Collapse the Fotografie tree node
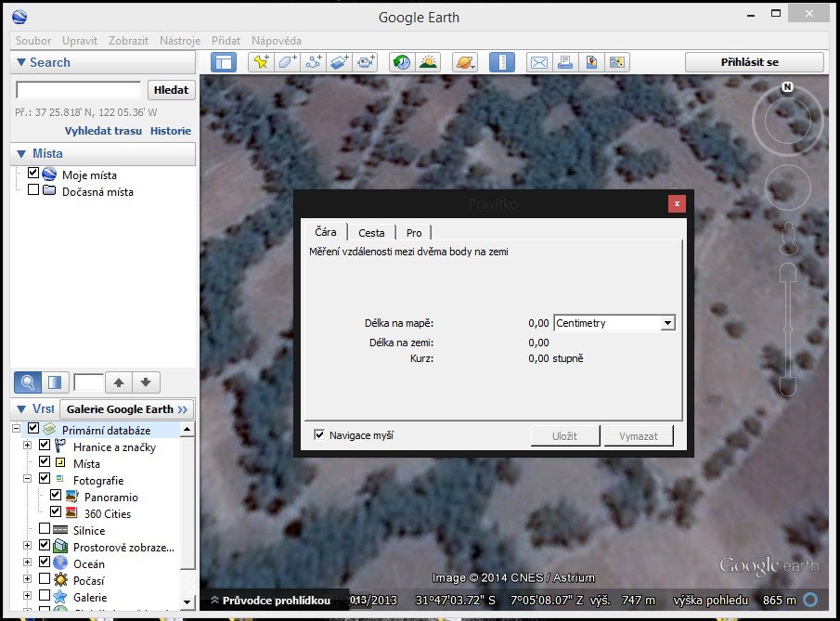840x621 pixels. click(x=28, y=479)
